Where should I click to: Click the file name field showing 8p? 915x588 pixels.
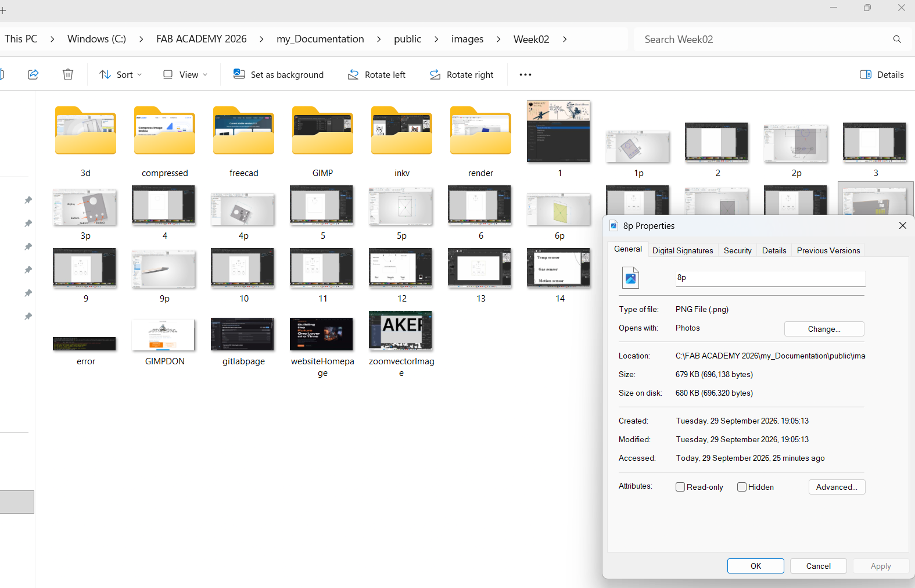770,278
